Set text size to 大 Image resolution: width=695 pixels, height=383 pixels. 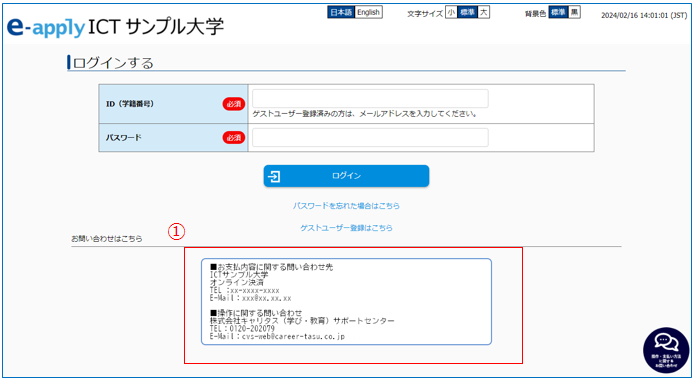(x=484, y=12)
